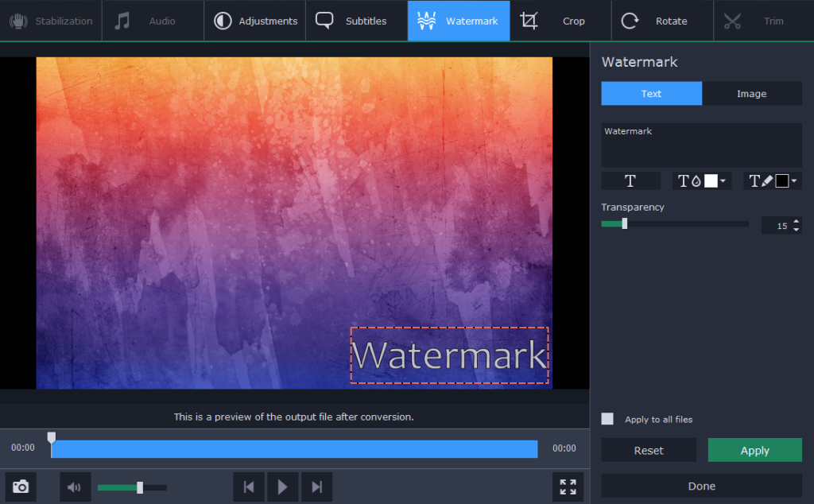814x504 pixels.
Task: Enable Apply to all files
Action: coord(607,419)
